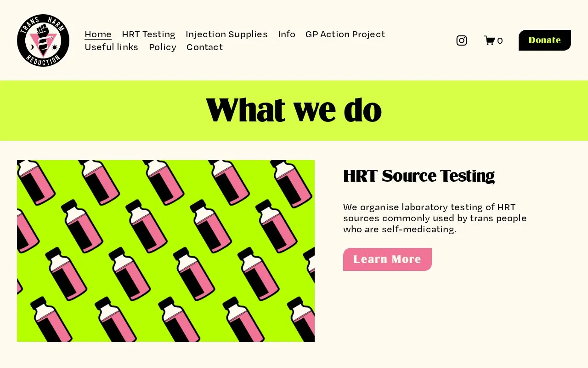Click the HRT vials illustration image
588x368 pixels.
166,251
